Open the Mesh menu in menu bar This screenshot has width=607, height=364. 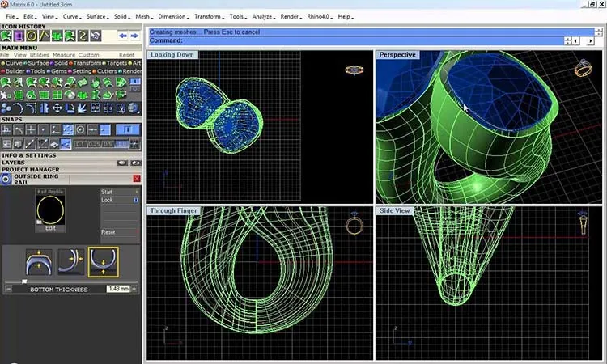tap(143, 17)
